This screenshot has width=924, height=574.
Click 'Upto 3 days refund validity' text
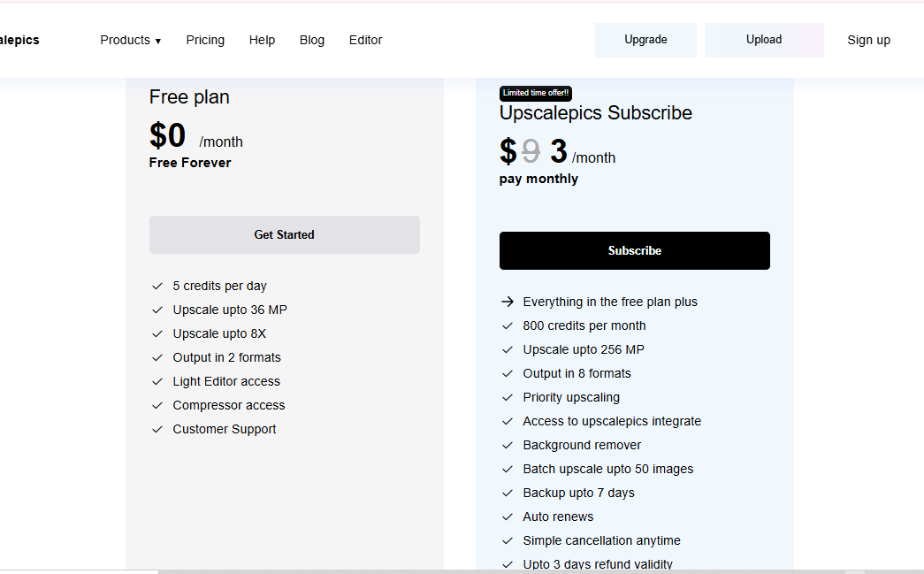click(598, 564)
